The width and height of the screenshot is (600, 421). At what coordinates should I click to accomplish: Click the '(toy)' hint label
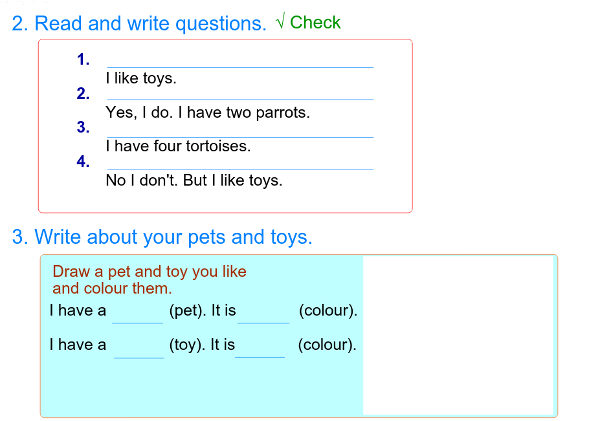point(187,345)
